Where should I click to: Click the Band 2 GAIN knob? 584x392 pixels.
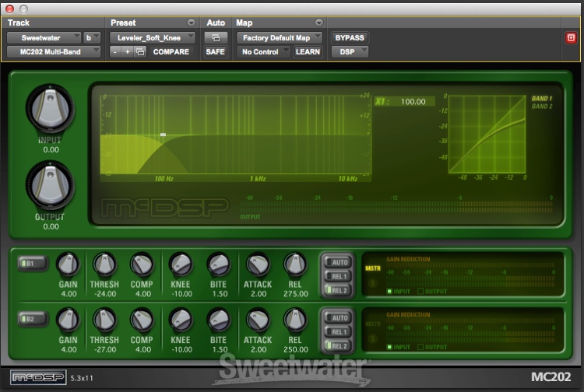pyautogui.click(x=69, y=320)
